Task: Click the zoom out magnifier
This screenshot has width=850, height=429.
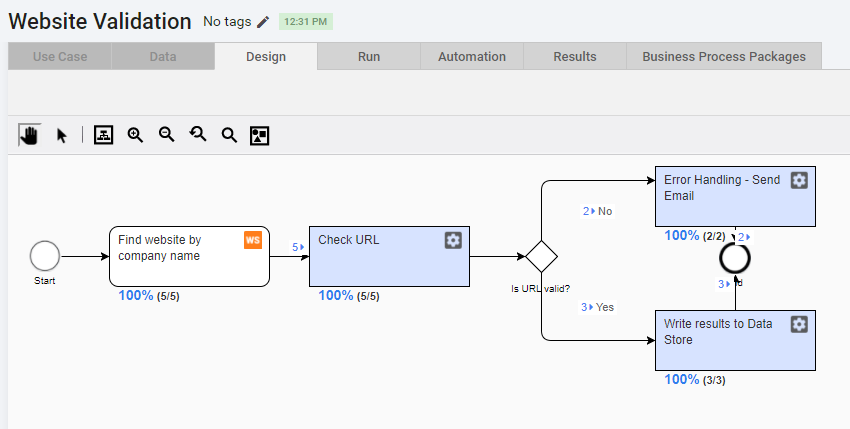Action: (166, 135)
